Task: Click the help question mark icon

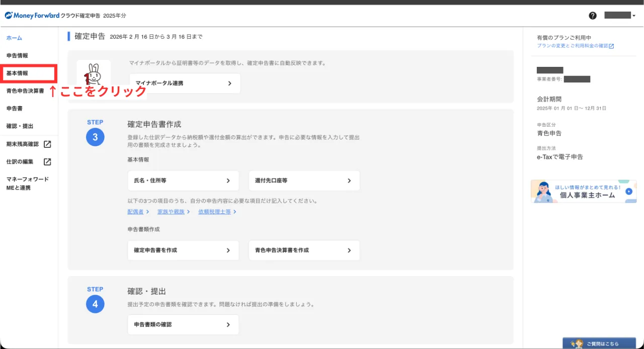Action: click(593, 16)
